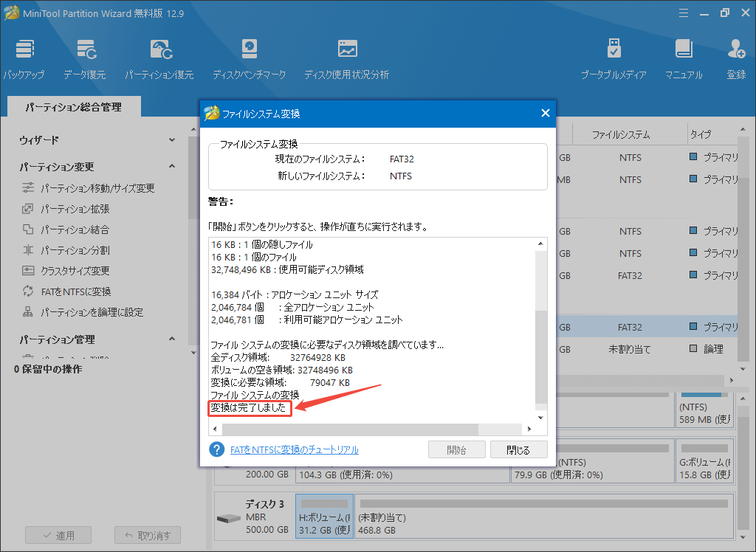Select ディスク 3 MBR disk entry
Screen dimensions: 756x552
pos(254,517)
